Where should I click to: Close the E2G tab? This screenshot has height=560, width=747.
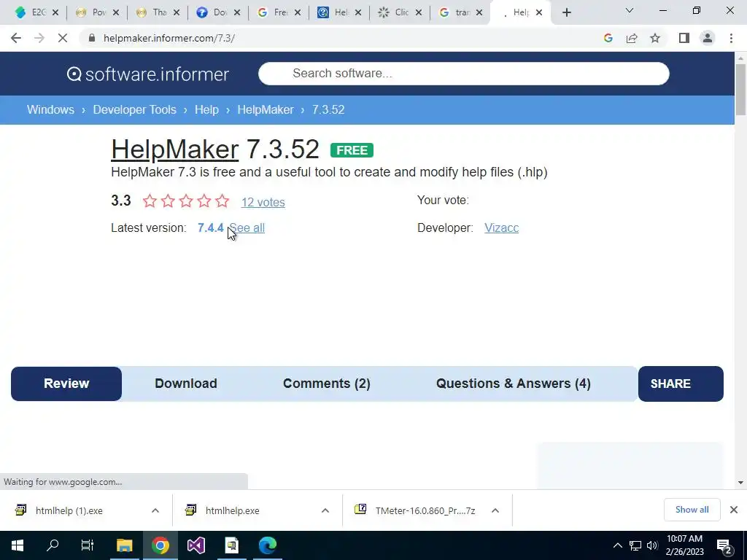click(x=55, y=13)
